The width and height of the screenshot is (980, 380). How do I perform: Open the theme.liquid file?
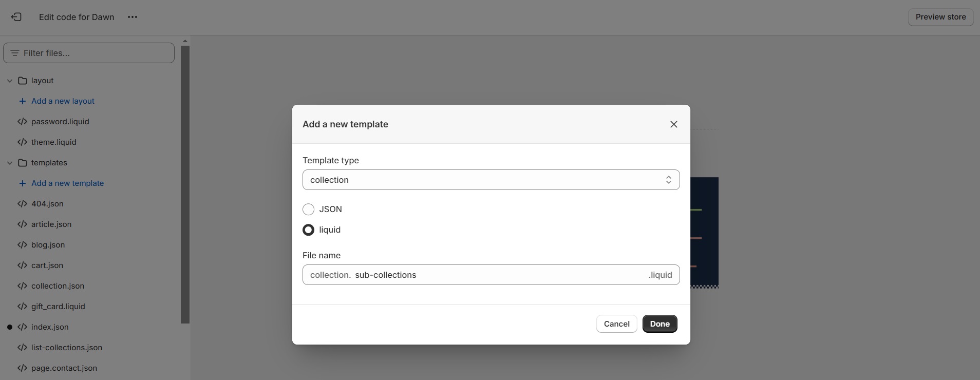53,142
